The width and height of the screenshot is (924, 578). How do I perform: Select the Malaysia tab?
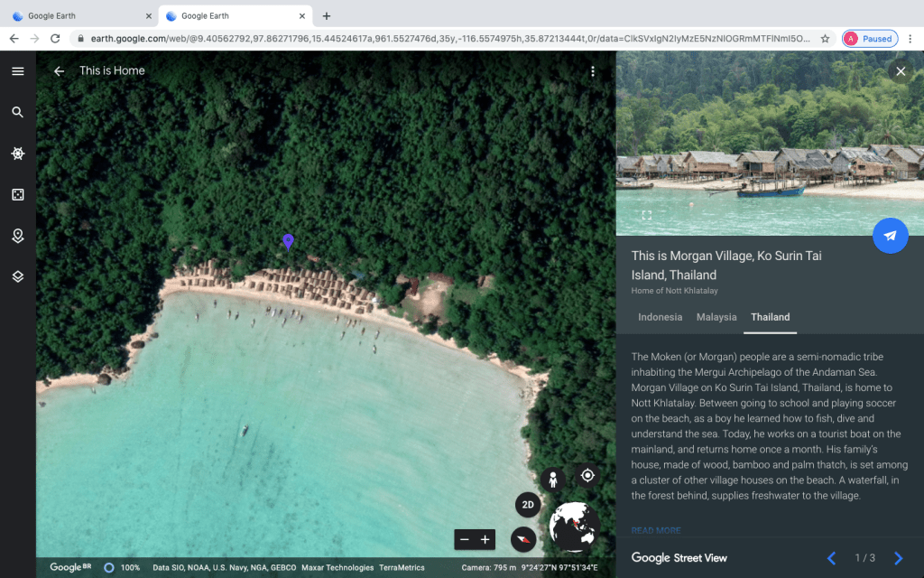(x=716, y=317)
